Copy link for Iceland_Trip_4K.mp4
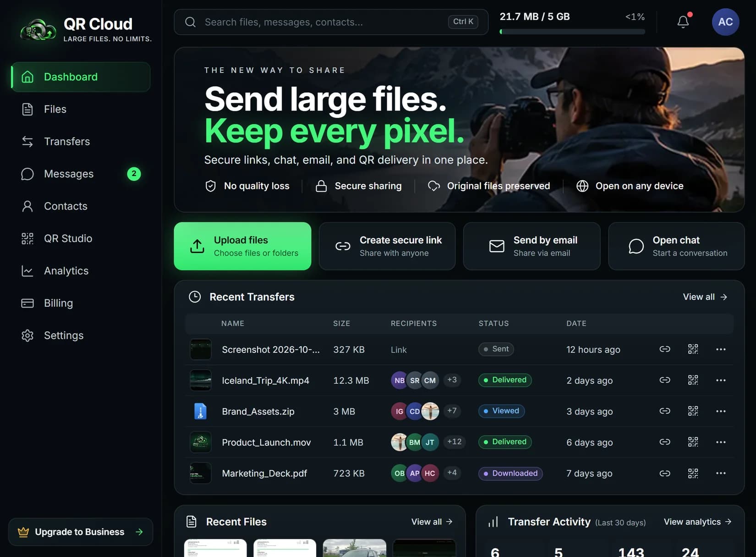The width and height of the screenshot is (756, 557). click(x=665, y=380)
